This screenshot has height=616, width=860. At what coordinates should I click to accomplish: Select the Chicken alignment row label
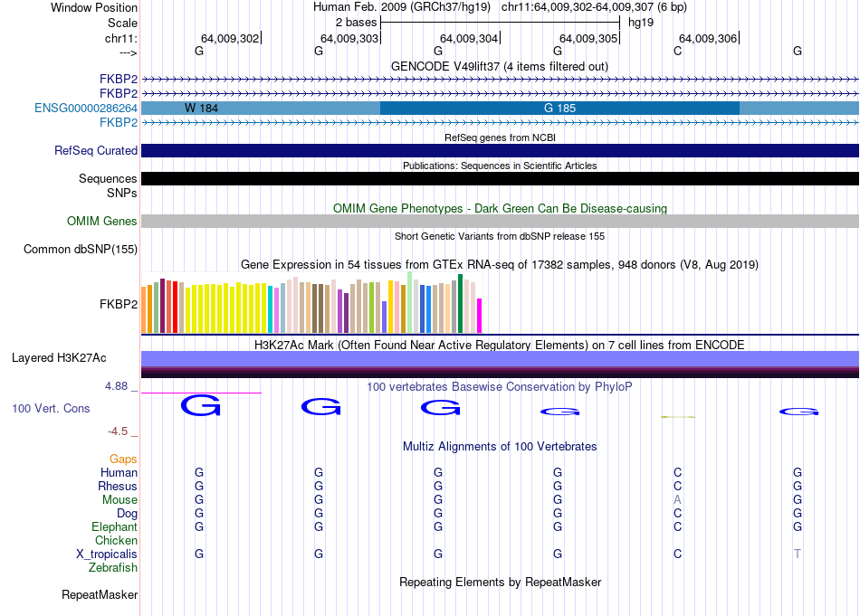point(116,540)
